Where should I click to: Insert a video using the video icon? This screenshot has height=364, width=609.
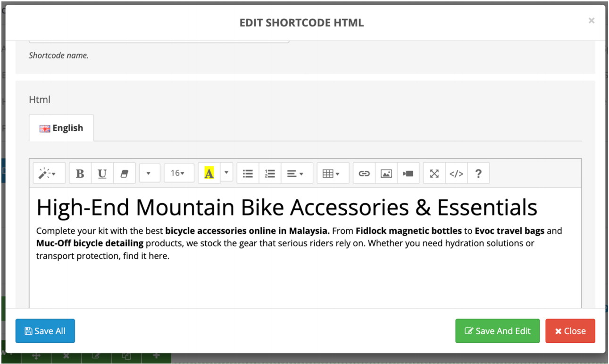coord(408,174)
